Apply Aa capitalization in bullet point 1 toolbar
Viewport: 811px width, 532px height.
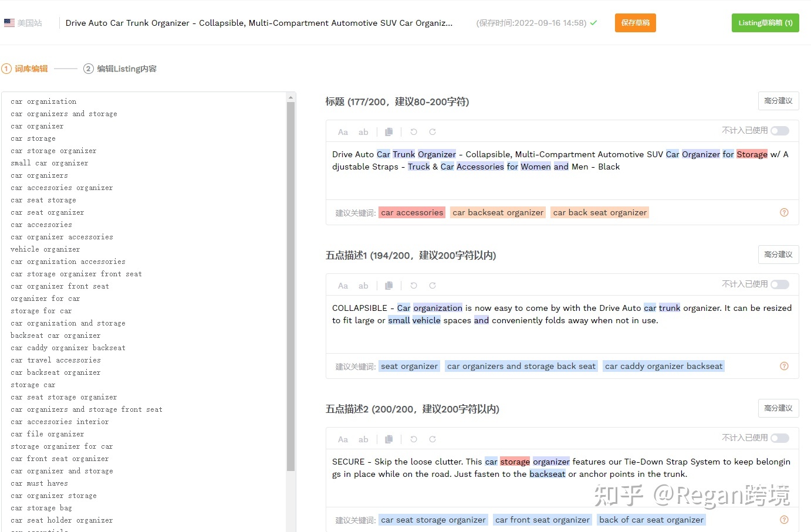pos(343,286)
